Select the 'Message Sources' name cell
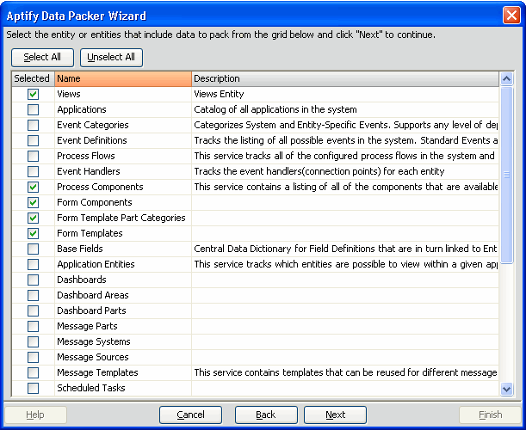Viewport: 528px width, 443px height. coord(123,357)
